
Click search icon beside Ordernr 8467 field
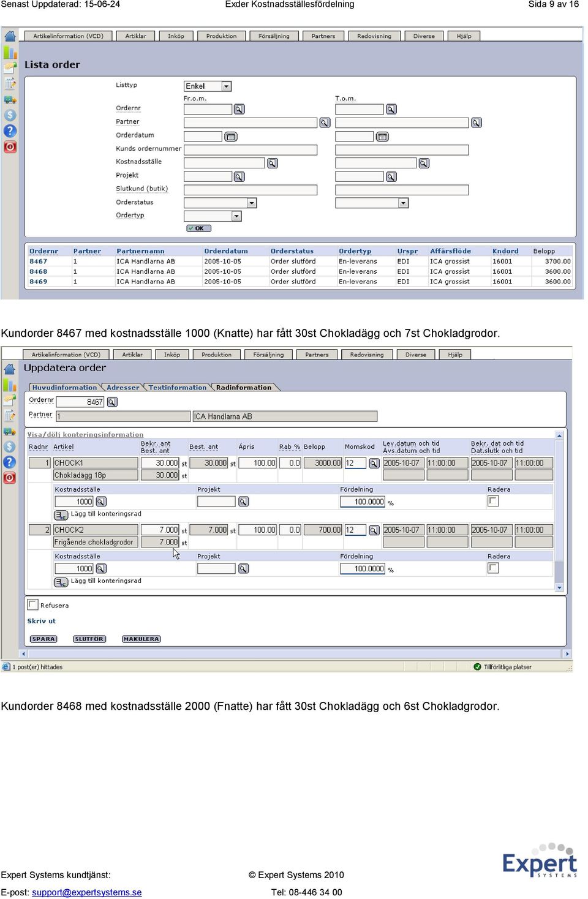112,402
